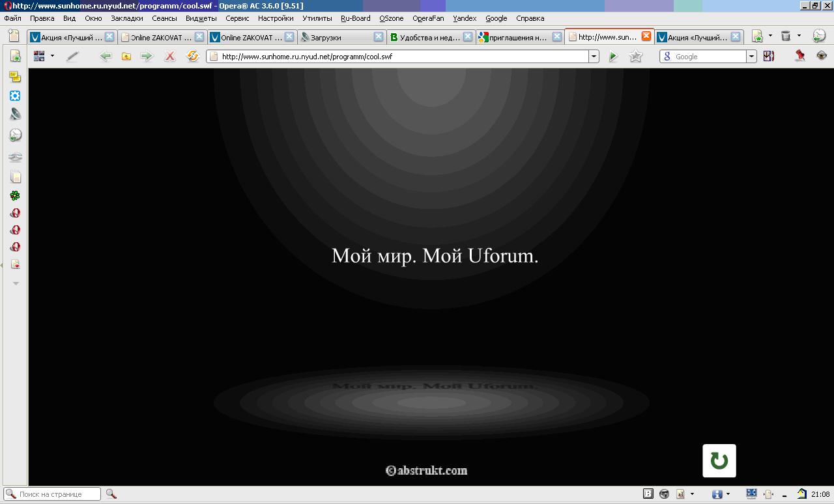The height and width of the screenshot is (504, 834).
Task: Expand the speed dial icon dropdown arrow
Action: [52, 56]
